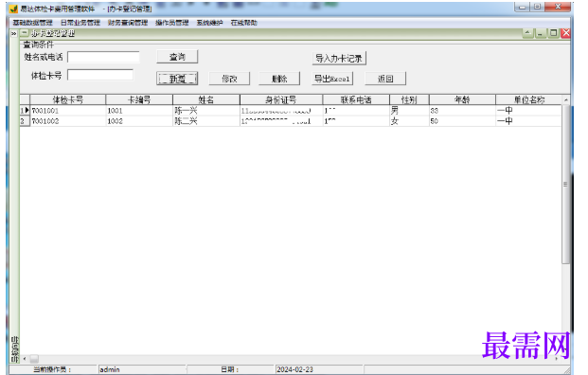Click the date 2024-02-23 in status bar
Screen dimensions: 588x375
point(319,369)
